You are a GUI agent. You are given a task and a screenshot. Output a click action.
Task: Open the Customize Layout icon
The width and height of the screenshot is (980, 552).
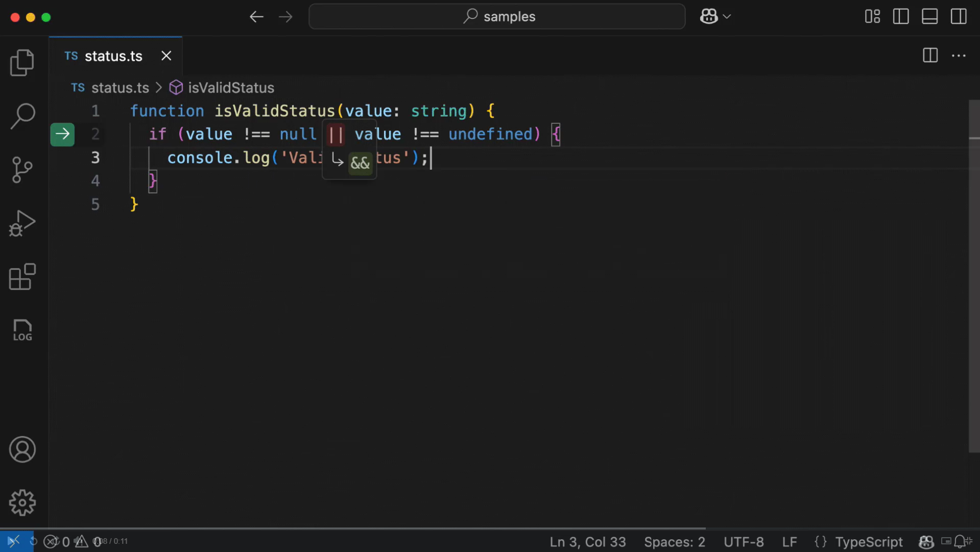(872, 17)
